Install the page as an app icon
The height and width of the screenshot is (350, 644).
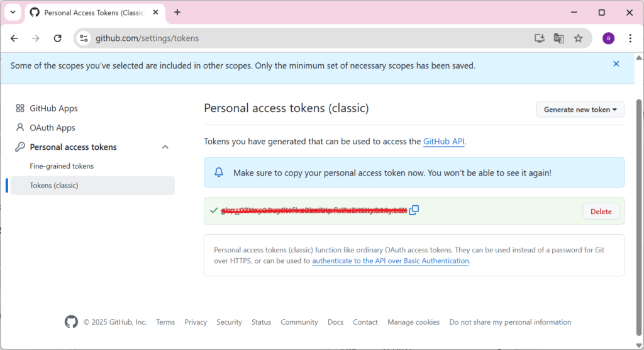539,38
